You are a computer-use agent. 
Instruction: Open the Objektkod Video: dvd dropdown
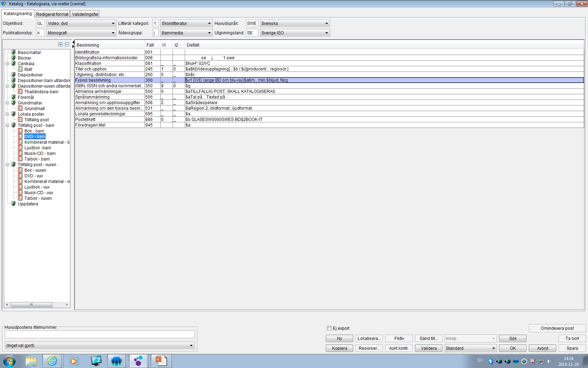pyautogui.click(x=113, y=23)
